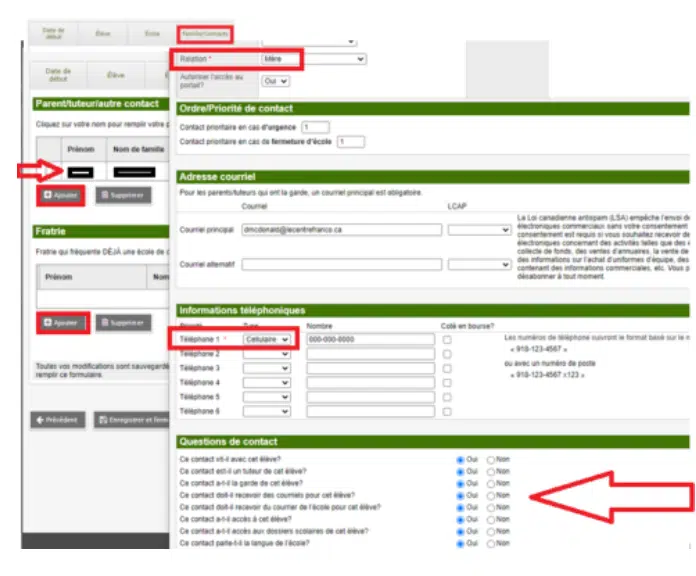This screenshot has height=576, width=696.
Task: Click the Ajouter button under Parent/tuteur contact
Action: pyautogui.click(x=61, y=195)
